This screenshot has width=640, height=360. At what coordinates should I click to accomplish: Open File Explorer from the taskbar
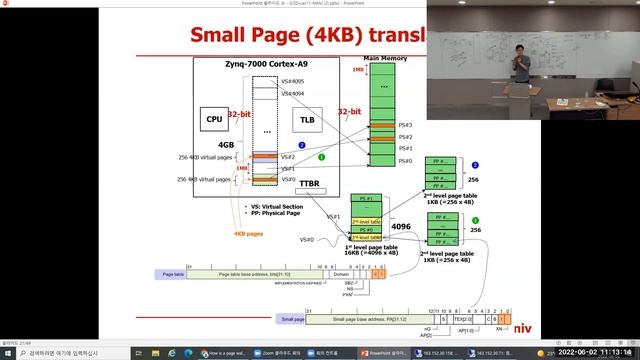click(156, 353)
